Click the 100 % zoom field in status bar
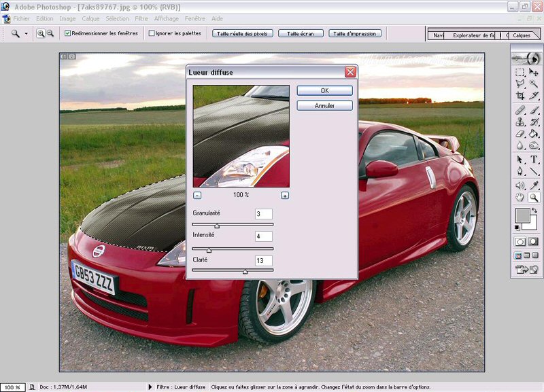This screenshot has width=544, height=392. [12, 387]
